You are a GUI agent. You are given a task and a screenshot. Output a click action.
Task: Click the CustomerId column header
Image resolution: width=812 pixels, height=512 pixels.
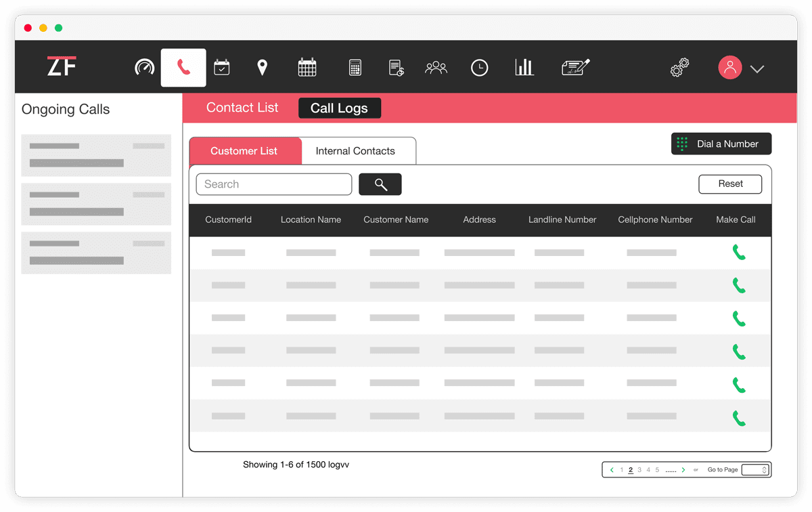click(229, 219)
